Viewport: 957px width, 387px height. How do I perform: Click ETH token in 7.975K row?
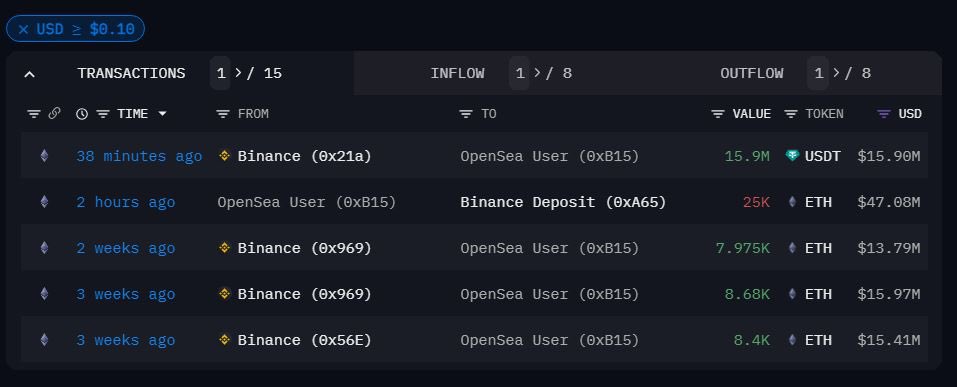(x=818, y=248)
